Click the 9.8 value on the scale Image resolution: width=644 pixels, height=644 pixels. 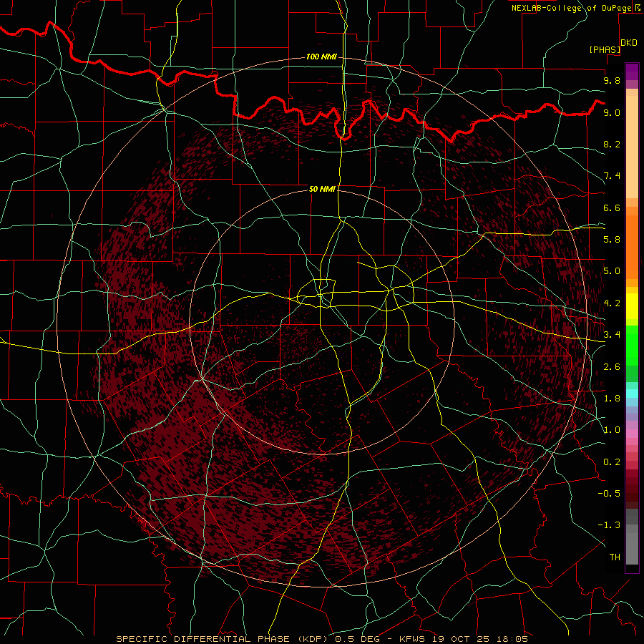click(612, 80)
